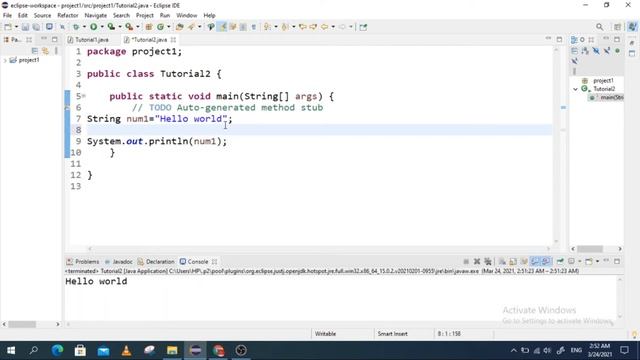This screenshot has width=640, height=360.
Task: Open the Run menu
Action: pos(165,16)
